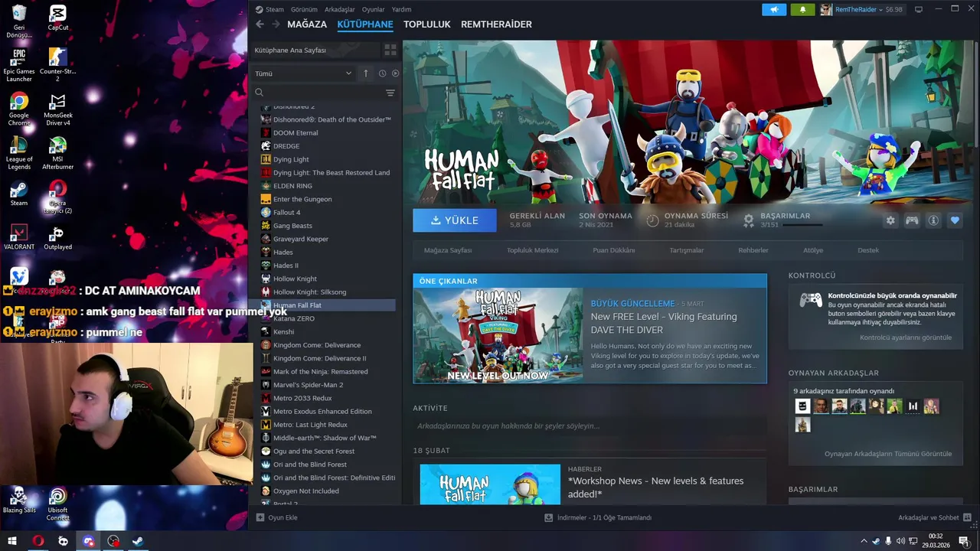This screenshot has width=980, height=551.
Task: Open the Puan Dükkânı link
Action: click(x=614, y=250)
